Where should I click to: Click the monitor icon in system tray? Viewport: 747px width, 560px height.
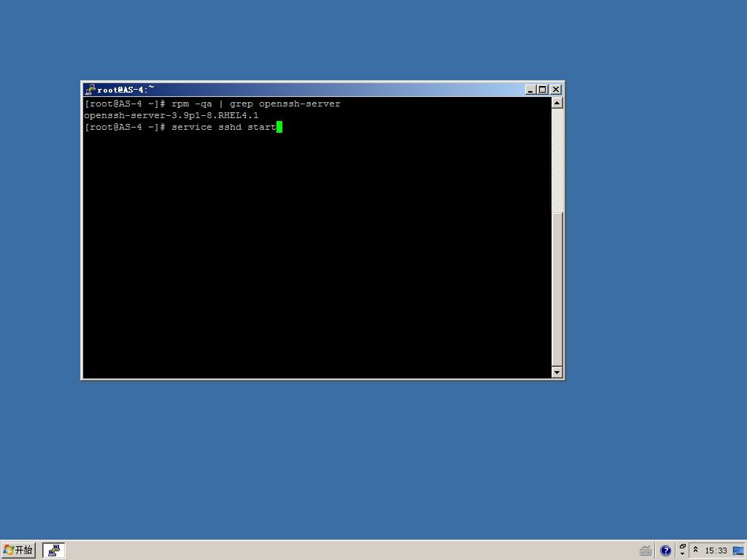point(738,551)
